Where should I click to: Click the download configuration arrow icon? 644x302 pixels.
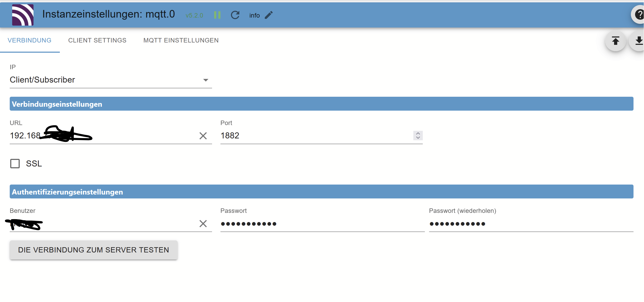pyautogui.click(x=639, y=41)
